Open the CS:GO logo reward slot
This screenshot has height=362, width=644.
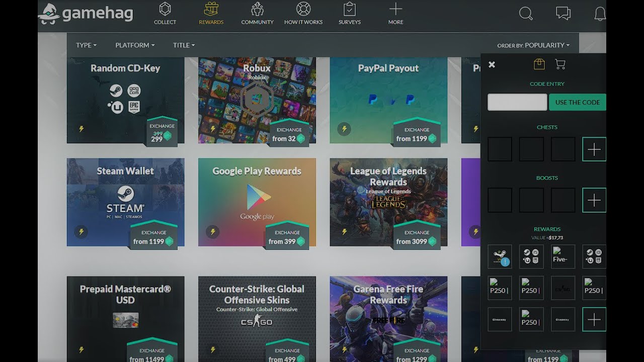563,288
